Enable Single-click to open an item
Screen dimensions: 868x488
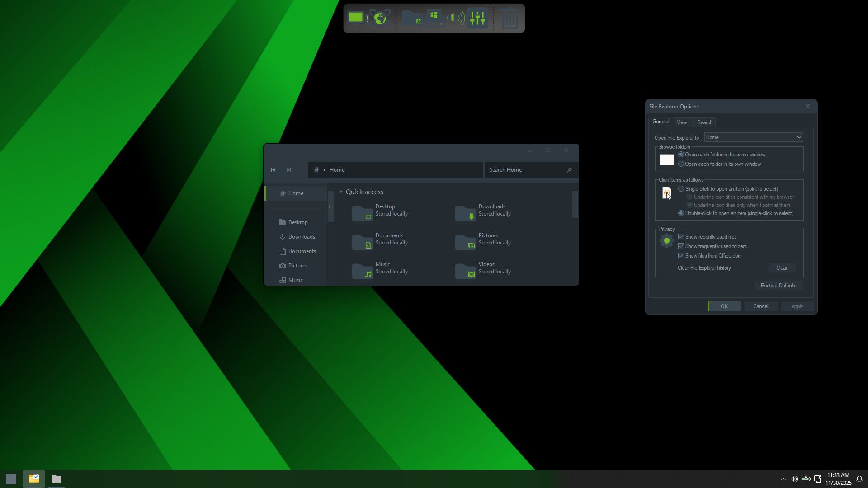coord(681,189)
